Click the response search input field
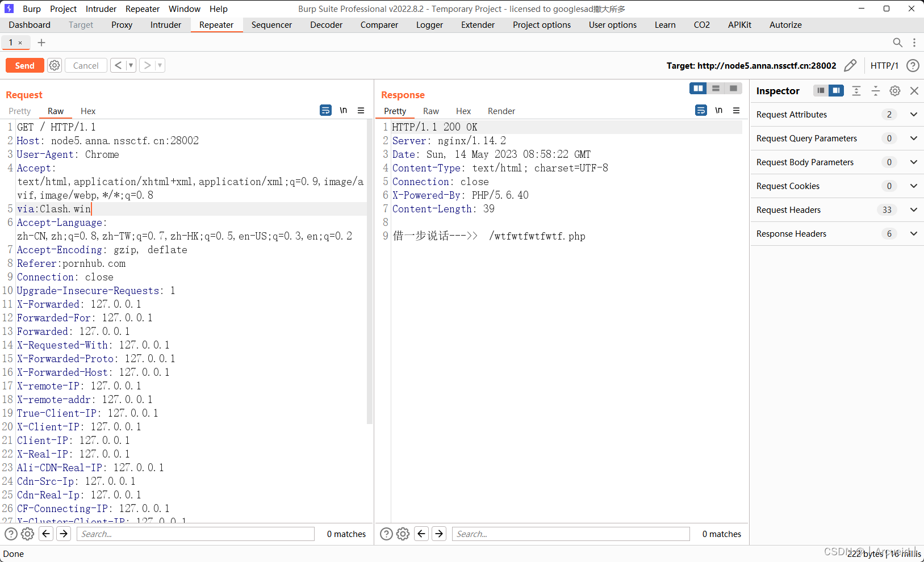 click(571, 534)
